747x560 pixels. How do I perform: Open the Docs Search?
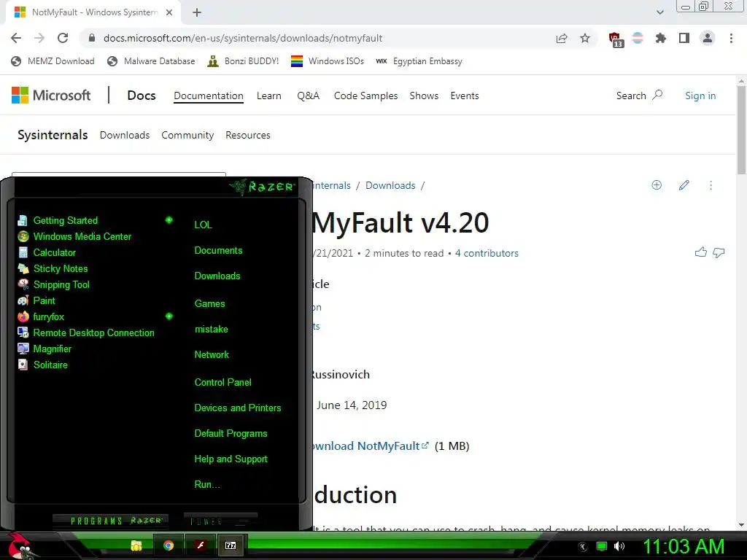tap(639, 96)
